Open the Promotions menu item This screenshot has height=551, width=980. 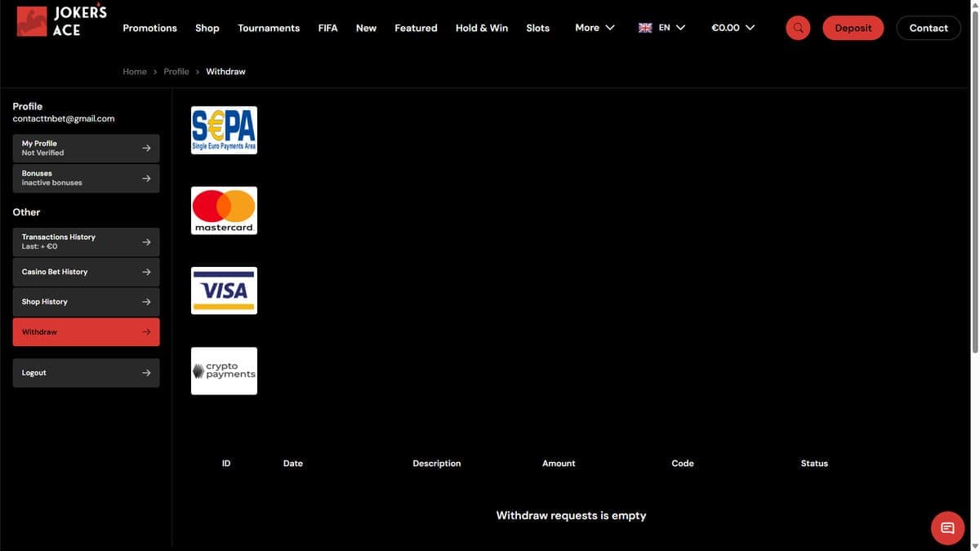tap(149, 28)
